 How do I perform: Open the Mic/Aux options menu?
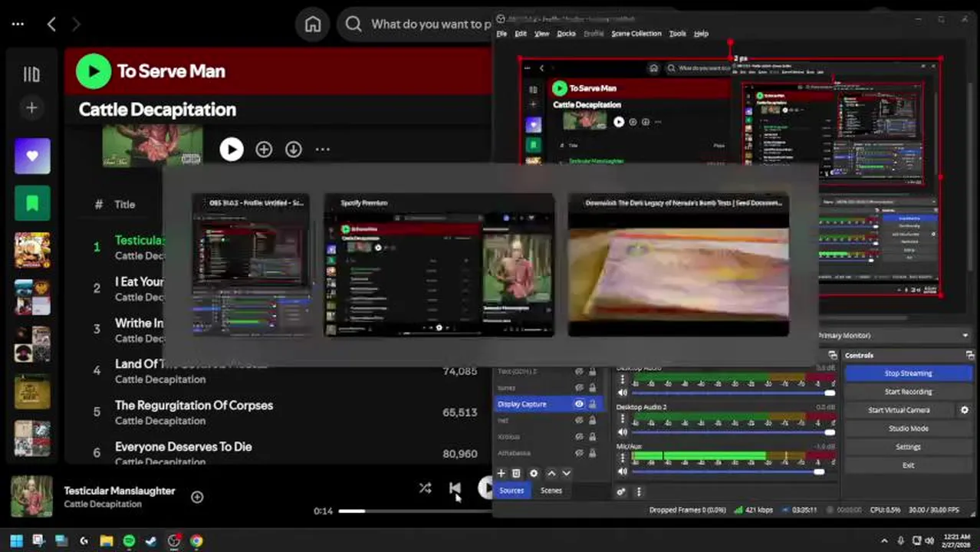pyautogui.click(x=623, y=458)
